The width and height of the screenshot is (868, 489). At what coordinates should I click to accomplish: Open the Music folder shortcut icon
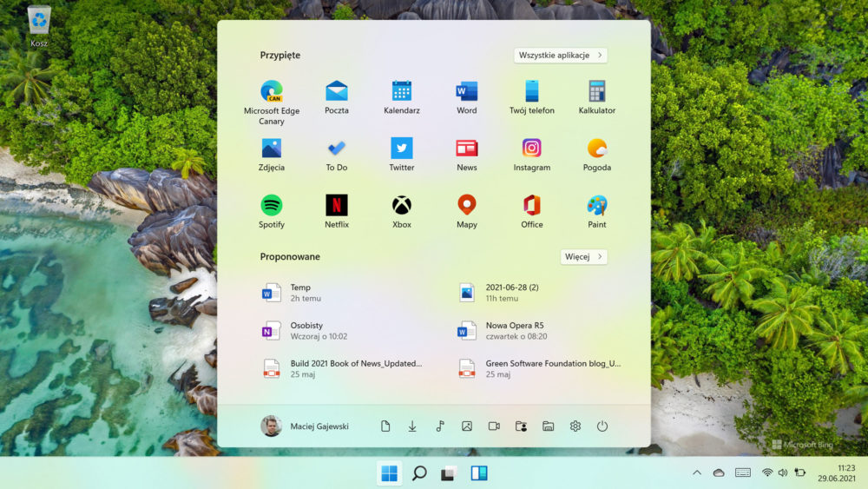(x=439, y=426)
